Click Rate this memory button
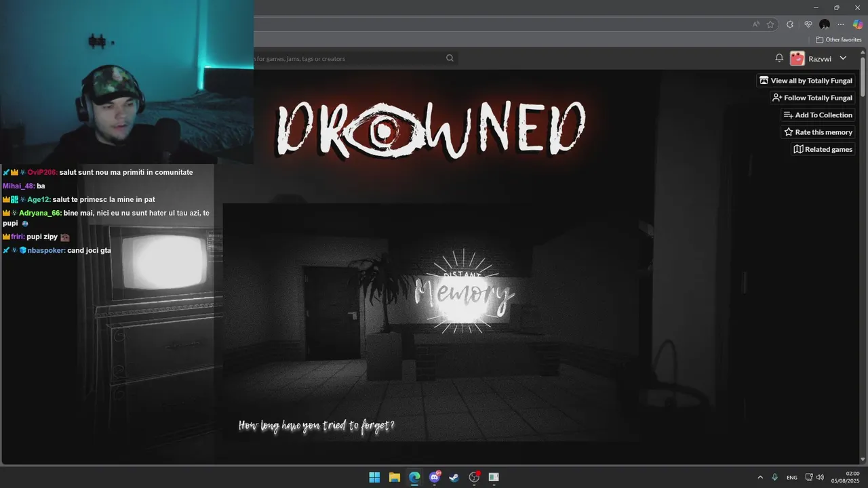This screenshot has height=488, width=868. 818,132
